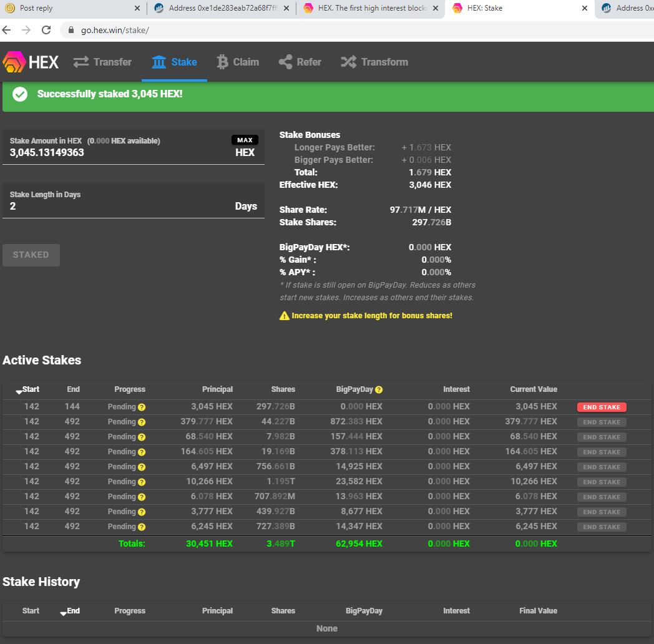Viewport: 654px width, 644px height.
Task: End the 164.605 HEX stake
Action: click(602, 452)
